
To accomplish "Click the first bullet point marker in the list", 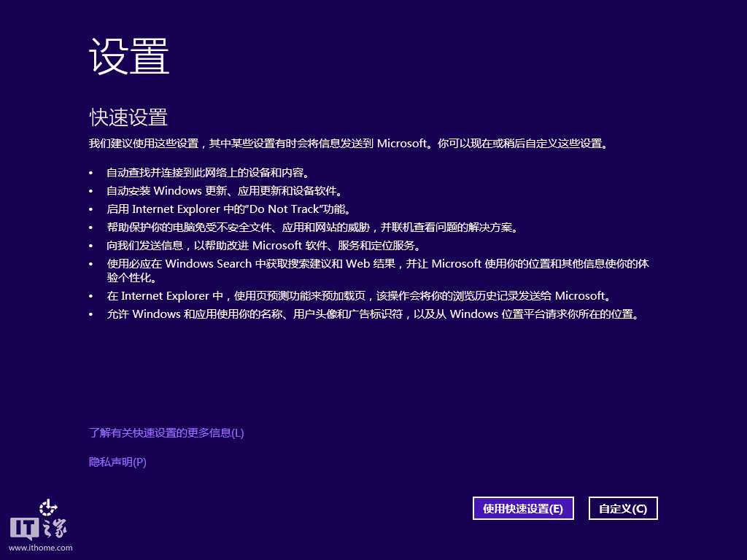I will pyautogui.click(x=89, y=173).
